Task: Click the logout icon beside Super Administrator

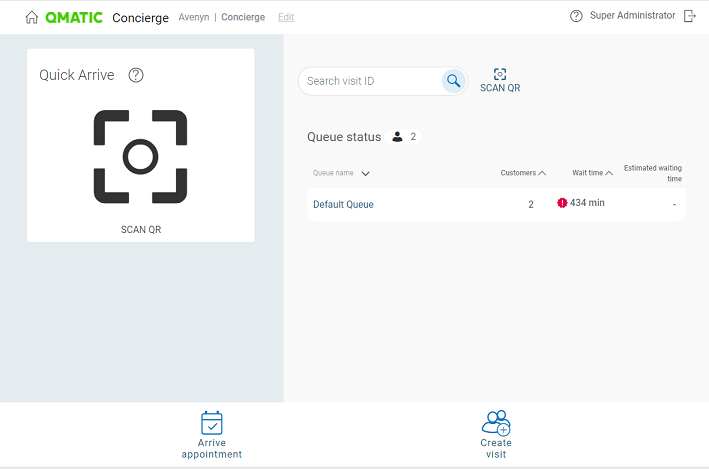Action: coord(689,16)
